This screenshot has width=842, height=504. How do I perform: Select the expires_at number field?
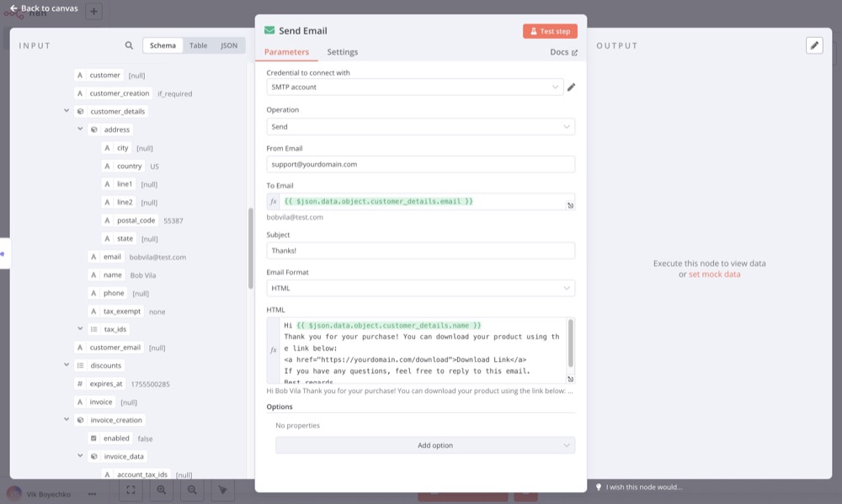100,384
